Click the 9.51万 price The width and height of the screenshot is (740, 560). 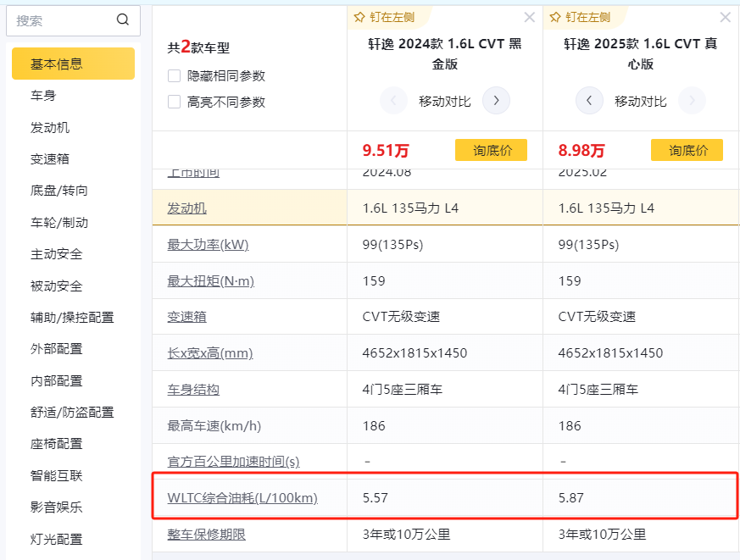(x=386, y=151)
